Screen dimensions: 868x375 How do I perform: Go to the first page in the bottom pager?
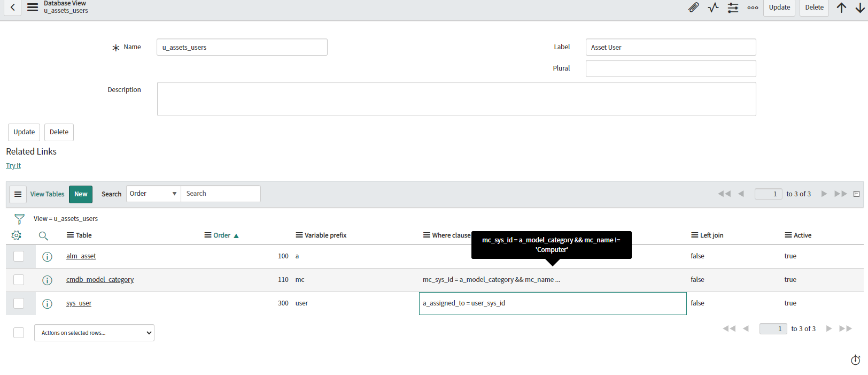[x=729, y=328]
